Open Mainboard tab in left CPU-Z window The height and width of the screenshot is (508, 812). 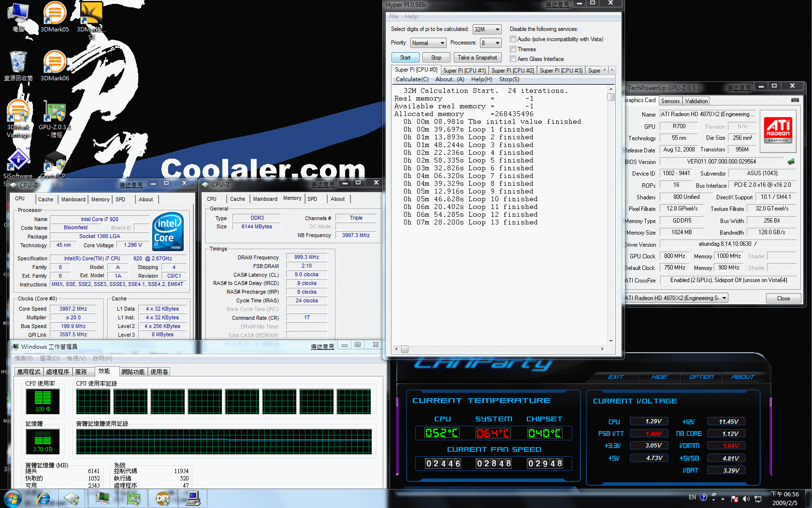[x=73, y=199]
